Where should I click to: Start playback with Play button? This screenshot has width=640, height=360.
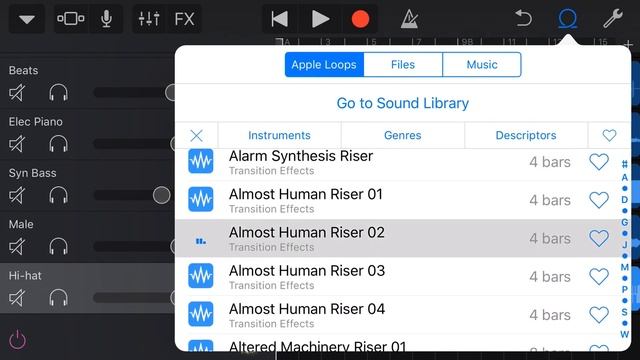pos(320,19)
